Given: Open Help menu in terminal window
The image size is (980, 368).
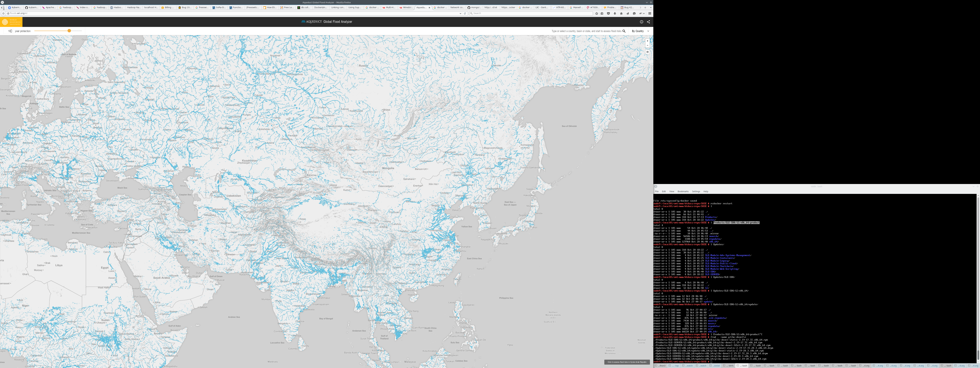Looking at the screenshot, I should tap(706, 192).
